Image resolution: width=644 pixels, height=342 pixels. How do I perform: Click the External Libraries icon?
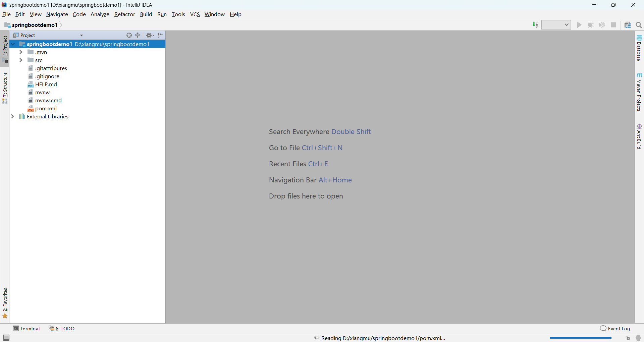pos(22,116)
